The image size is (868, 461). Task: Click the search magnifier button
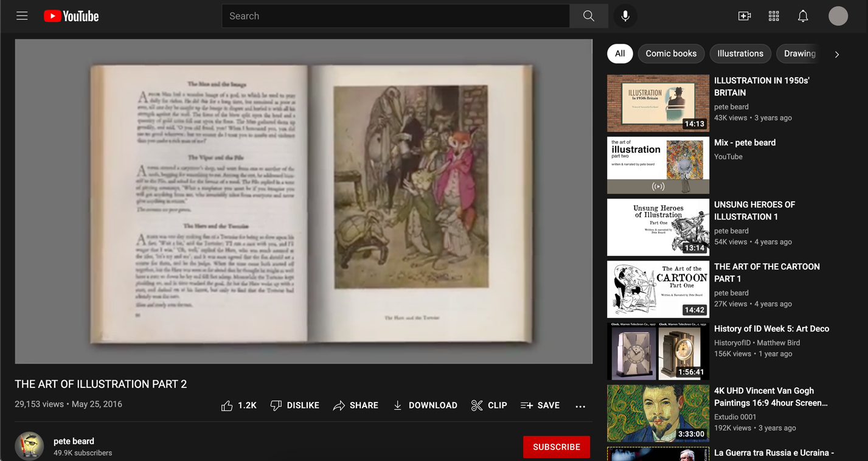(x=588, y=16)
